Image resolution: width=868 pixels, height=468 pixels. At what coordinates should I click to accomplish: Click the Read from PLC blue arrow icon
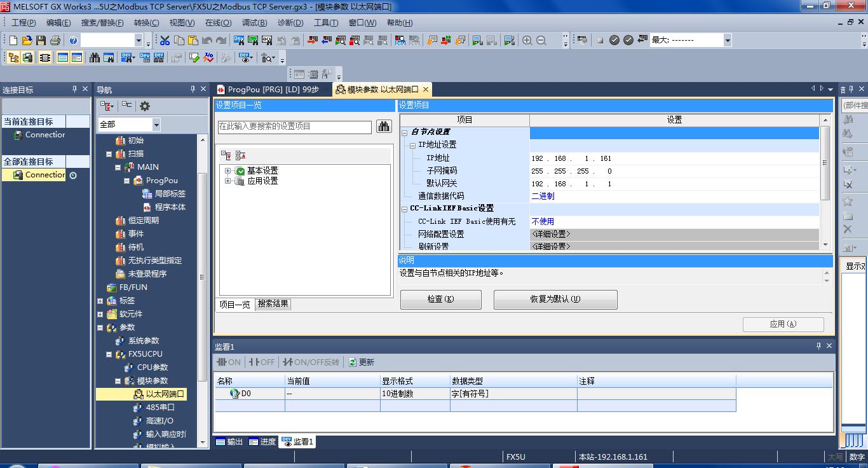pos(327,40)
